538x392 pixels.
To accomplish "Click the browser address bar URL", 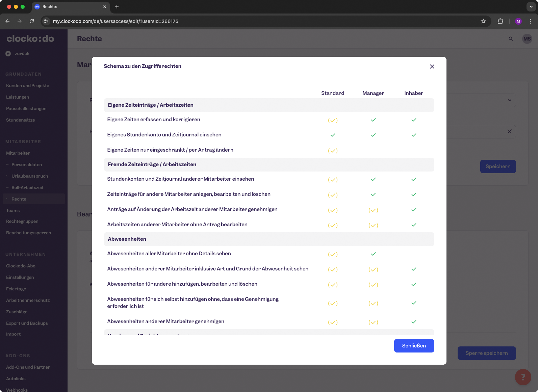I will click(116, 21).
